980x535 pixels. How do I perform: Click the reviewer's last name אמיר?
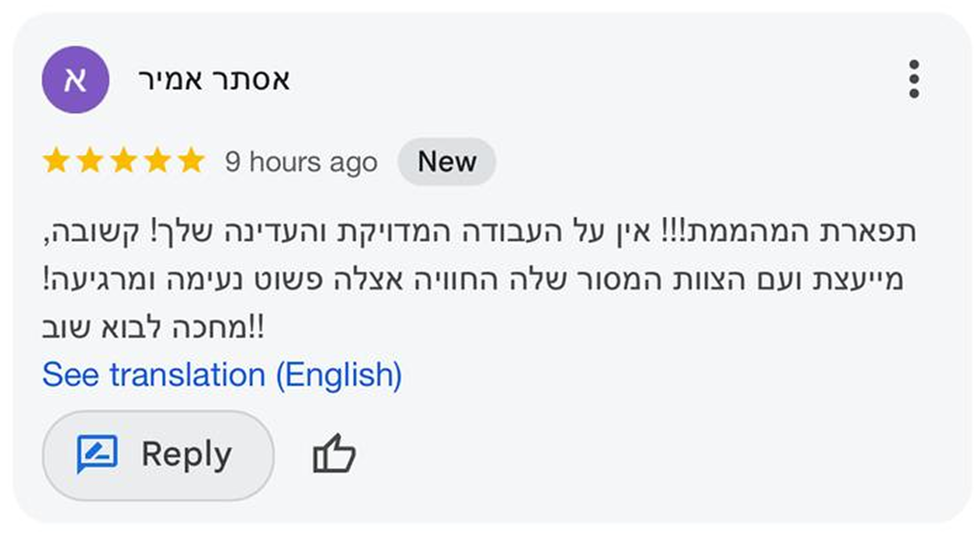pyautogui.click(x=170, y=80)
